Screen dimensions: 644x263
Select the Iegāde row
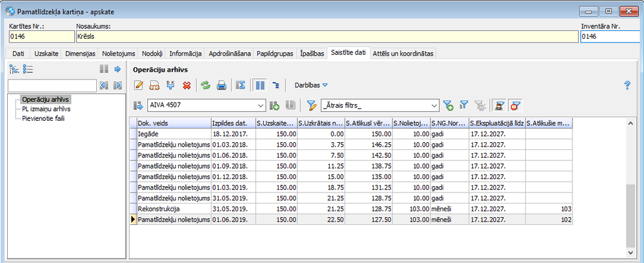click(351, 134)
